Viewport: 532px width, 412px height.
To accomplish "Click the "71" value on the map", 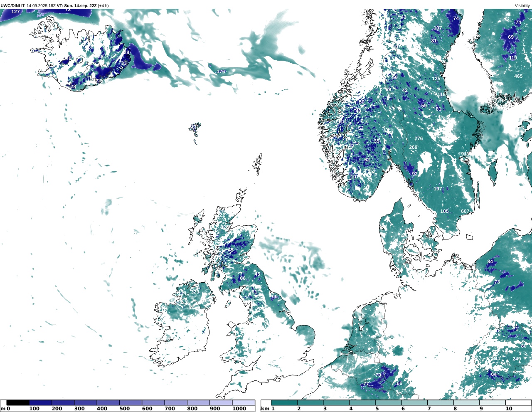I will 515,329.
